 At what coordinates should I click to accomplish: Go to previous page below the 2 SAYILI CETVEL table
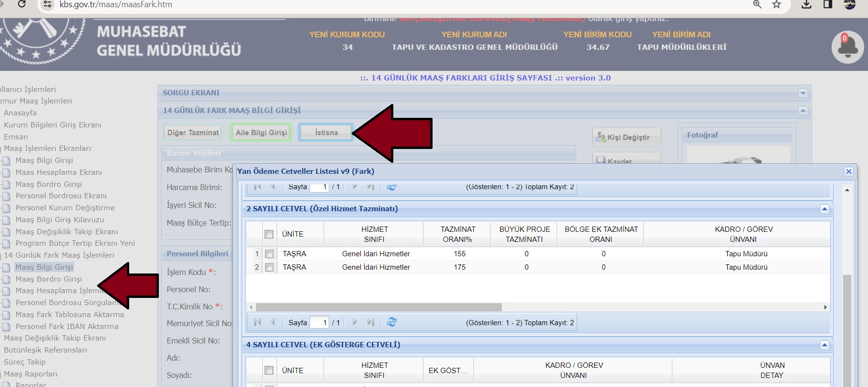pyautogui.click(x=273, y=322)
